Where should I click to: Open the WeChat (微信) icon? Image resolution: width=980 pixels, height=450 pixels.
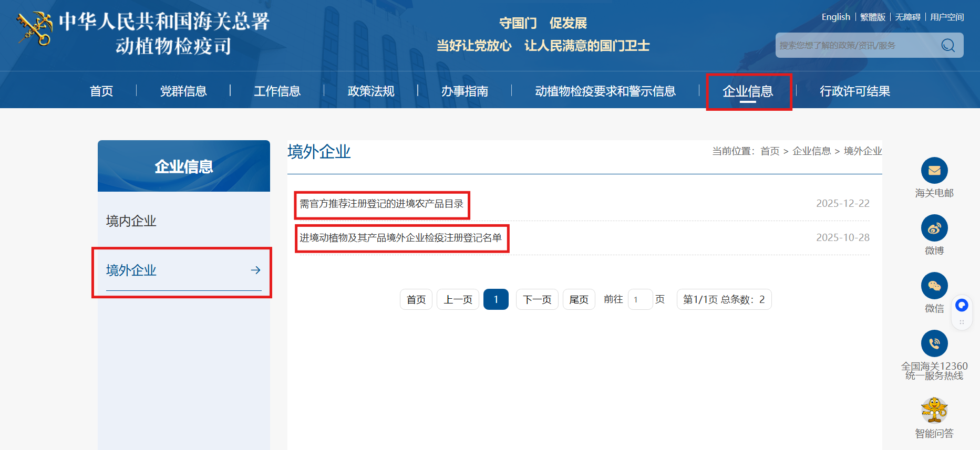tap(934, 286)
